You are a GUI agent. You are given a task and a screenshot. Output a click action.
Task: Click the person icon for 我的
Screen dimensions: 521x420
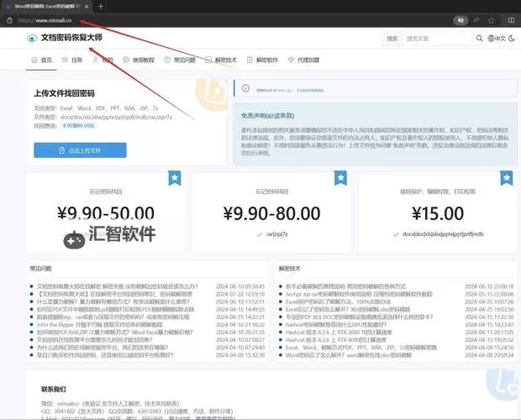[96, 60]
